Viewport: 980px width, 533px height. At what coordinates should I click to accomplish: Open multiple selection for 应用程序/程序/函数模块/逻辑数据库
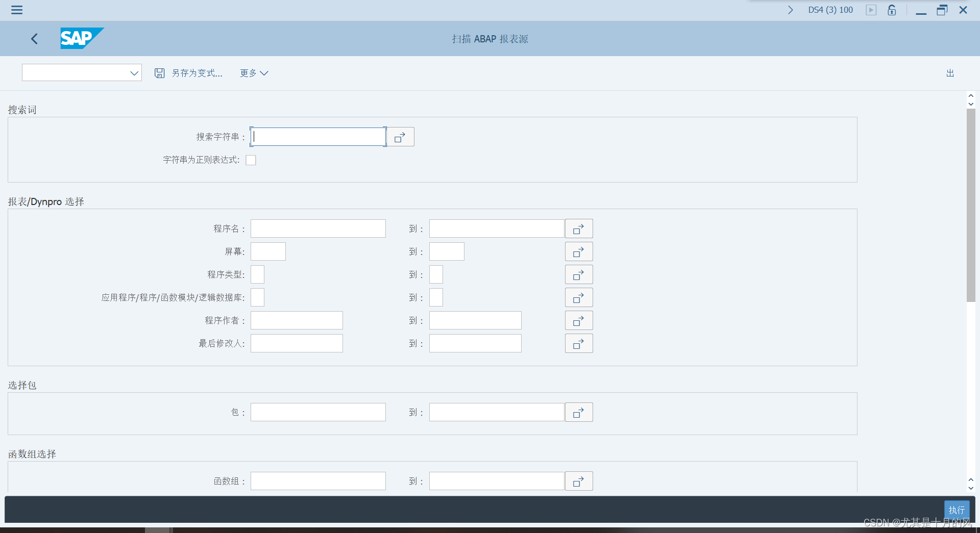[579, 297]
